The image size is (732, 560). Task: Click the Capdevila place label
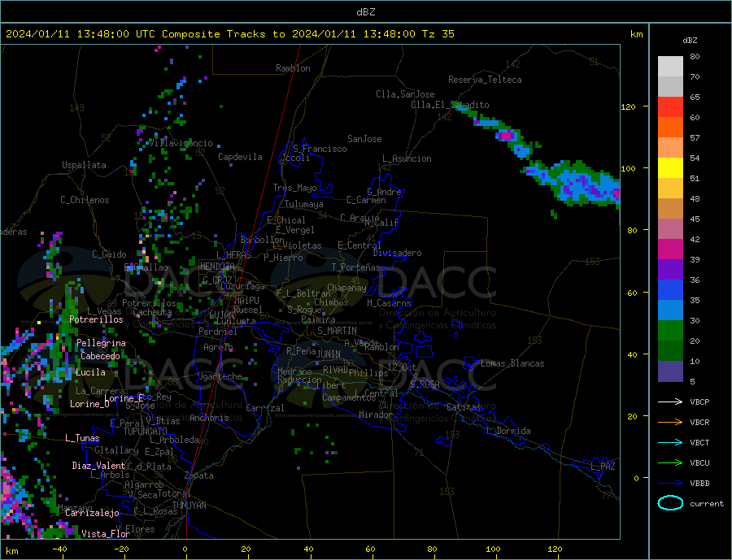coord(240,157)
